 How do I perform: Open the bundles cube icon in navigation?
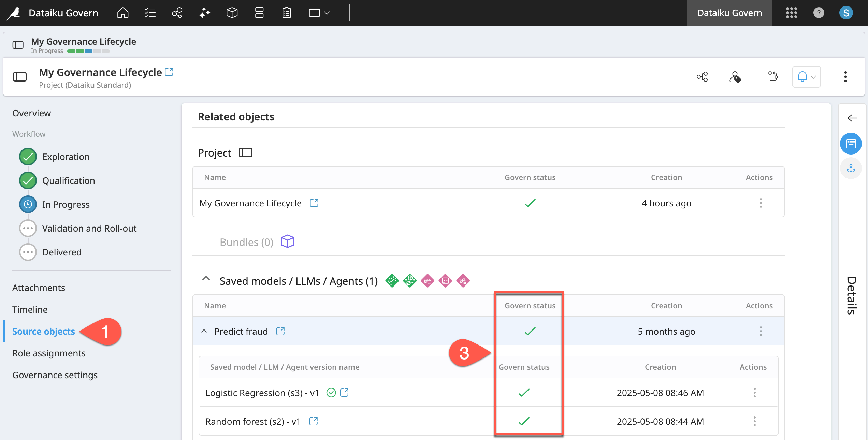tap(231, 13)
